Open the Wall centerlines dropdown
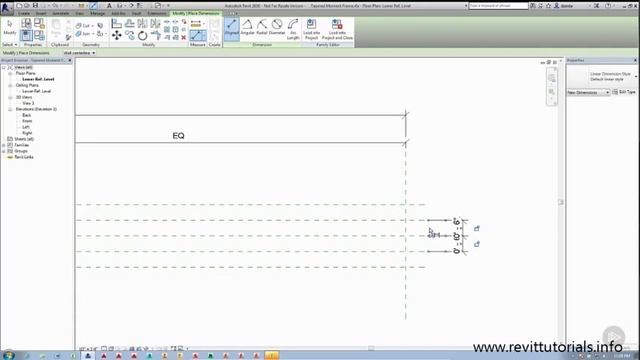Image resolution: width=640 pixels, height=360 pixels. click(x=79, y=53)
